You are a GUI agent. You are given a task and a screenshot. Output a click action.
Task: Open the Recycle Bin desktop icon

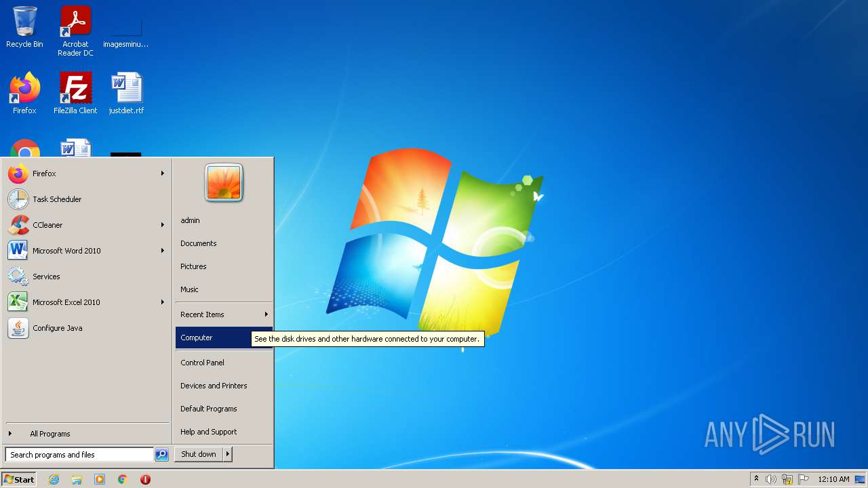24,27
